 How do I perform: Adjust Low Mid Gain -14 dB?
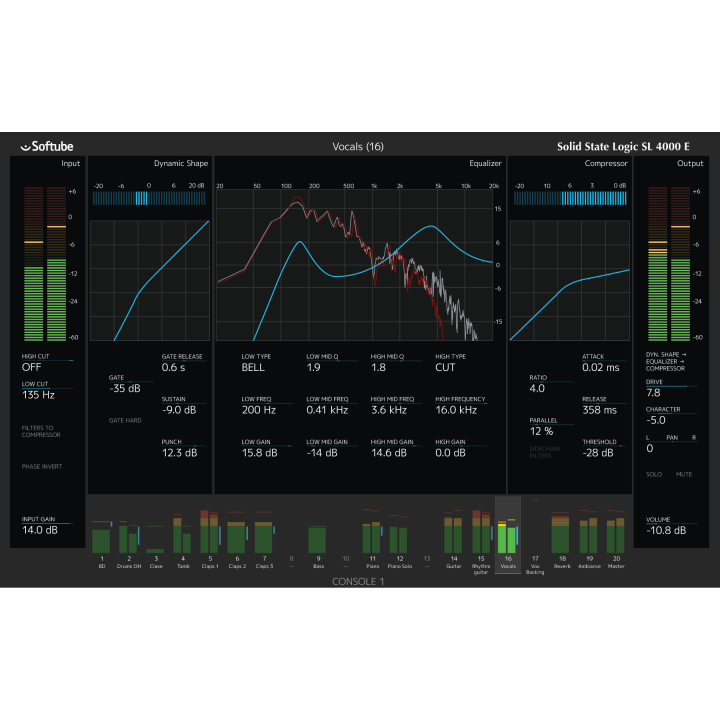click(332, 449)
